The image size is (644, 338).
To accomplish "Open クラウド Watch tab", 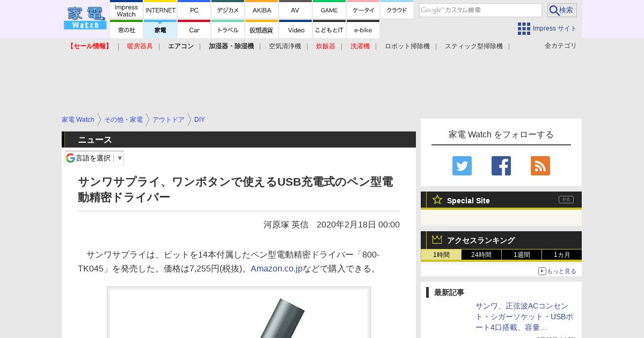I will 397,10.
